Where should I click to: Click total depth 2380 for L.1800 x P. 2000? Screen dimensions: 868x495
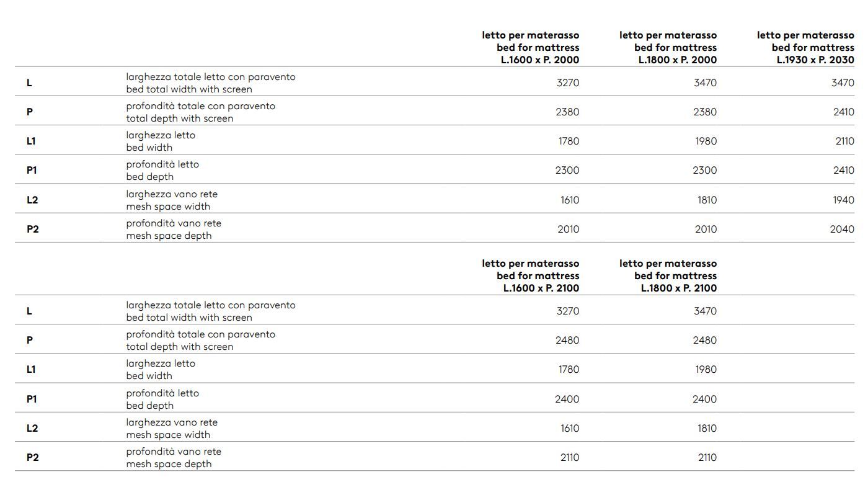tap(705, 112)
